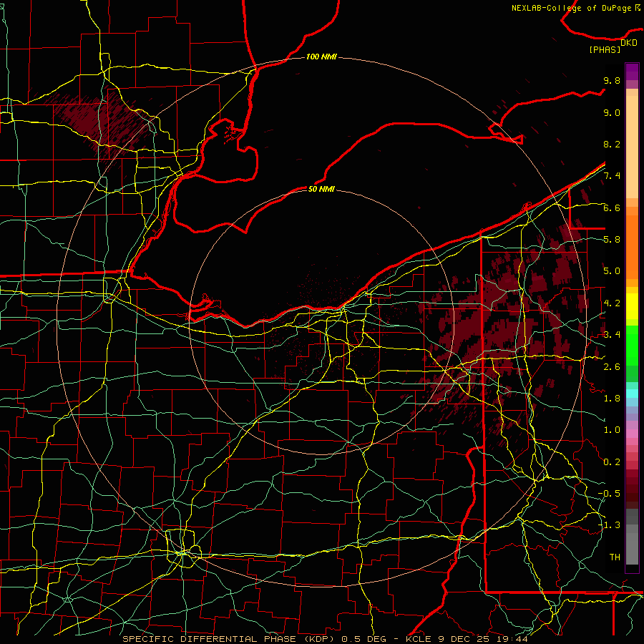The image size is (644, 644).
Task: Click the -1.3 value on the scale
Action: pyautogui.click(x=609, y=525)
